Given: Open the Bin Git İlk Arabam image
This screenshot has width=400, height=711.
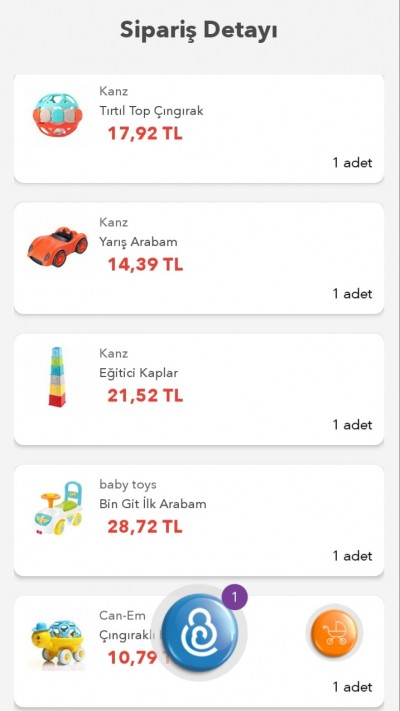Looking at the screenshot, I should pyautogui.click(x=59, y=508).
